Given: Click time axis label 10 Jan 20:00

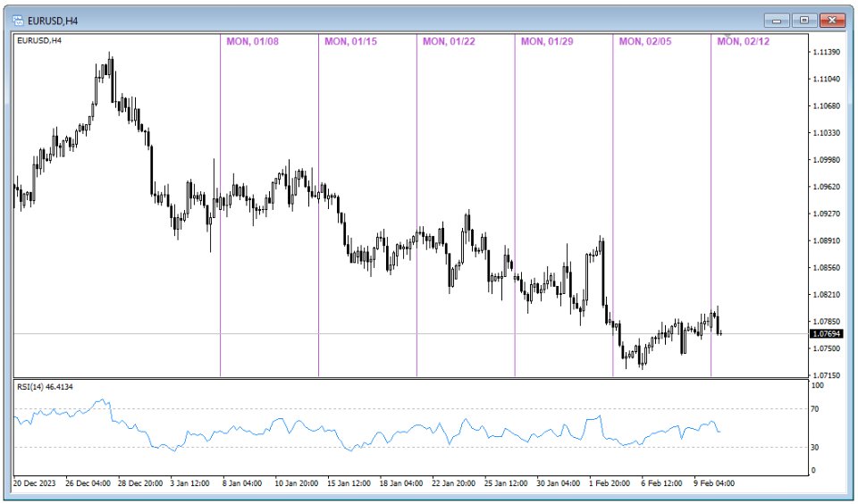Looking at the screenshot, I should tap(296, 483).
